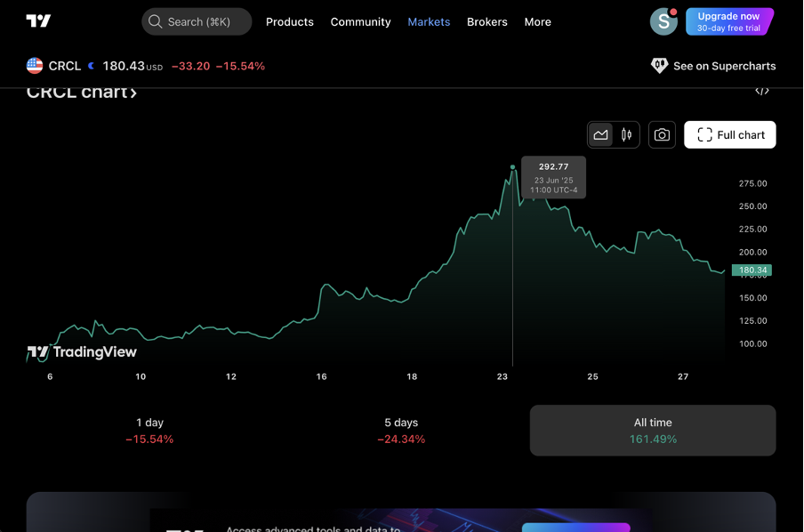Take a chart snapshot with camera icon
This screenshot has height=532, width=804.
662,135
